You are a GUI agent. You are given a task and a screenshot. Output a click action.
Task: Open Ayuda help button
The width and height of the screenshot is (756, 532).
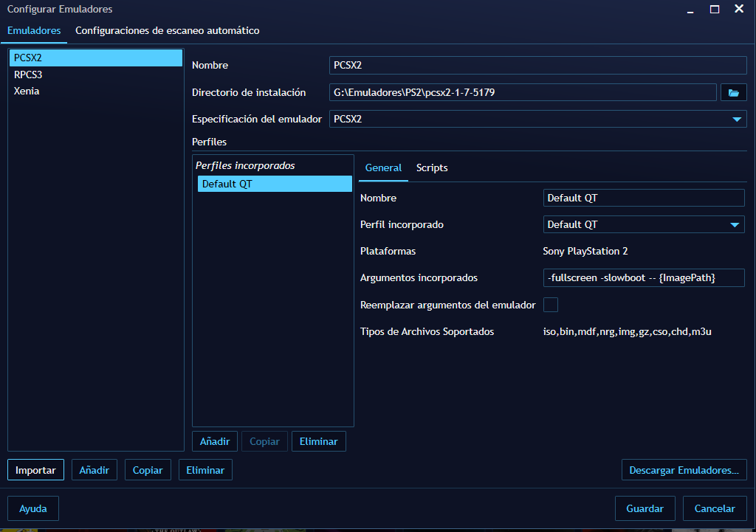(33, 508)
